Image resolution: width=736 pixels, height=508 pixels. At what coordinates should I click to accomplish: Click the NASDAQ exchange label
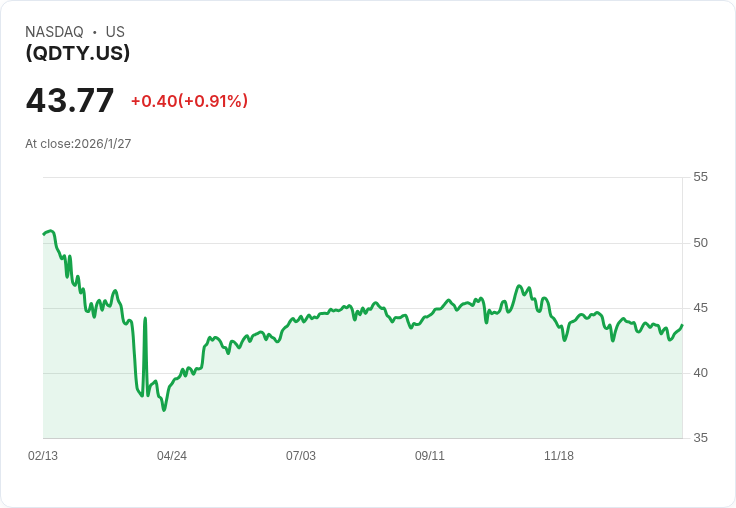54,32
